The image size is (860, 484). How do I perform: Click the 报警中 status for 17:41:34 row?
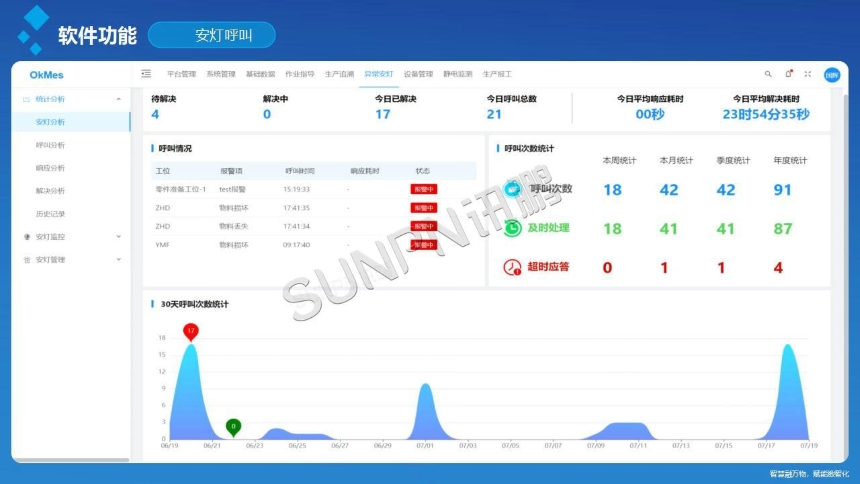click(424, 226)
